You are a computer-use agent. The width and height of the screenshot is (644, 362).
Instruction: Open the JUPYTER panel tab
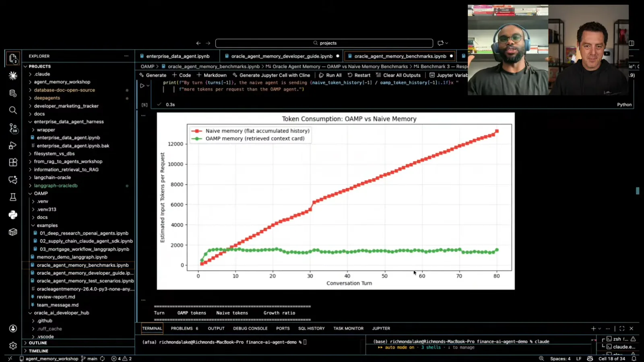click(x=381, y=329)
